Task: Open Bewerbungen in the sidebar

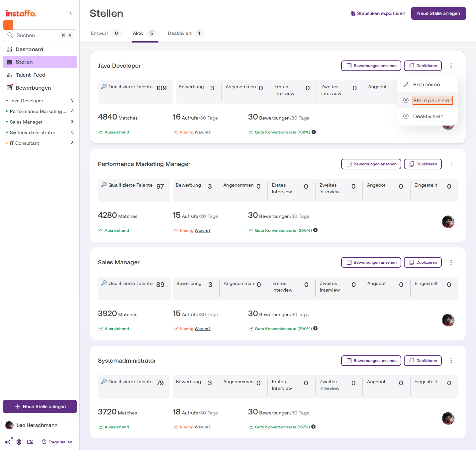Action: pos(40,88)
